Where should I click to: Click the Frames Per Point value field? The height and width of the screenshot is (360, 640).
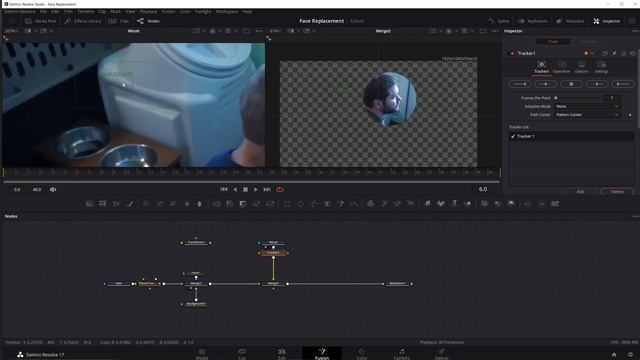[x=612, y=98]
